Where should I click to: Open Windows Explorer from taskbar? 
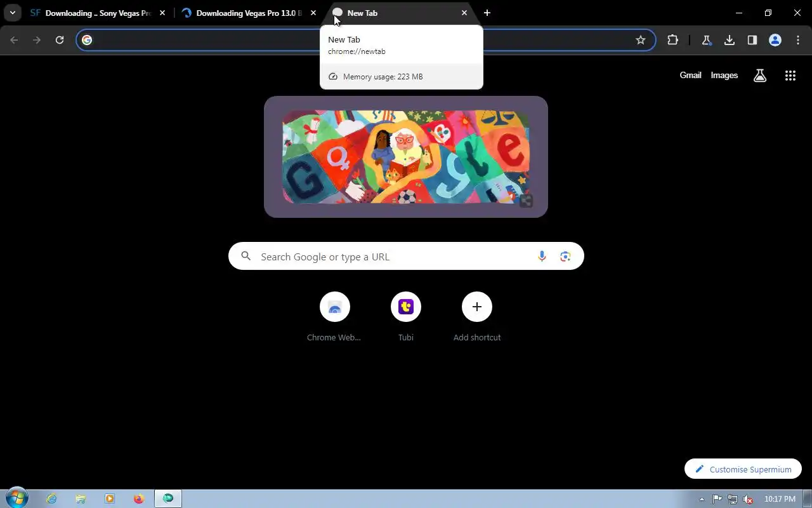point(81,499)
